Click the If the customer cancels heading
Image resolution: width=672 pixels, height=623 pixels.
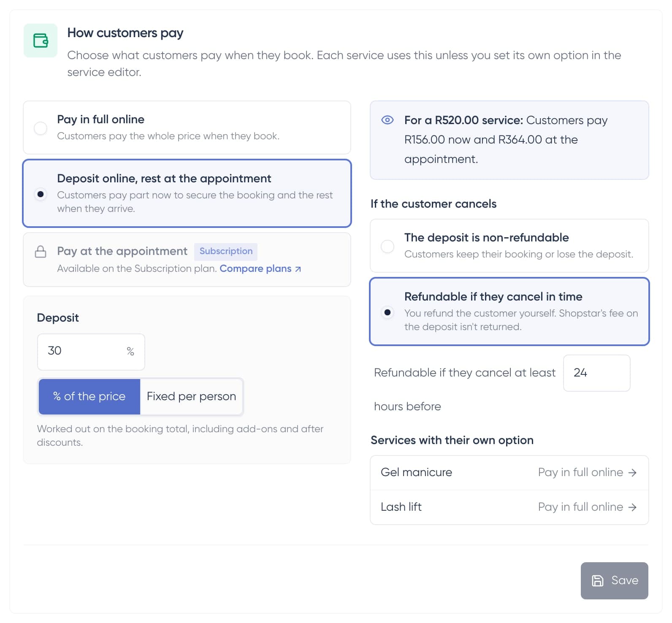(434, 204)
